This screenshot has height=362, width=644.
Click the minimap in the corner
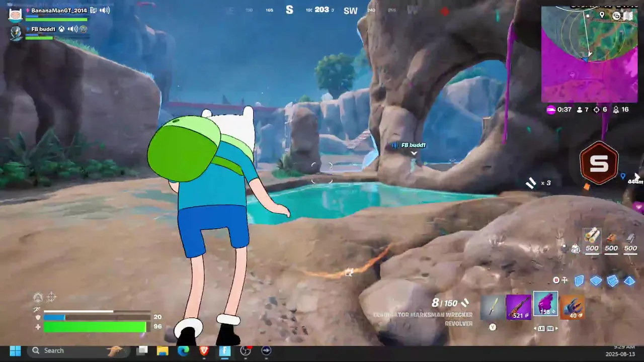[589, 54]
